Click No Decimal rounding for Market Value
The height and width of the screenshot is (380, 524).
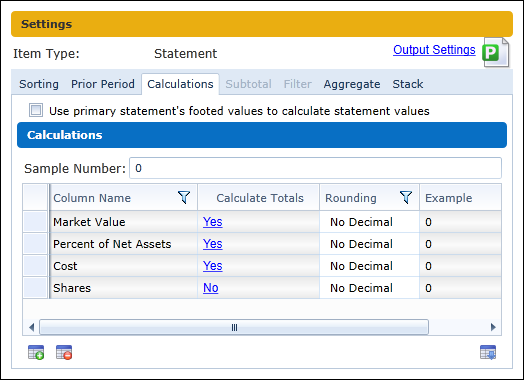[x=370, y=222]
